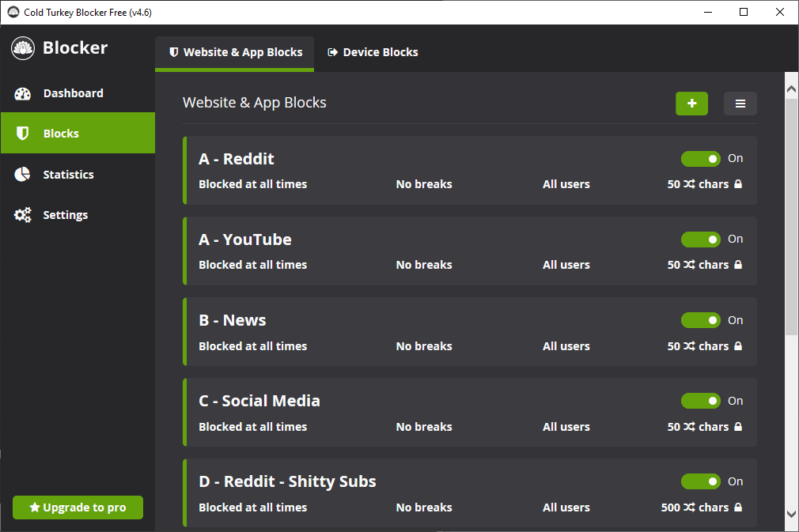The width and height of the screenshot is (799, 532).
Task: Click the Blocks shield icon in sidebar
Action: [22, 134]
